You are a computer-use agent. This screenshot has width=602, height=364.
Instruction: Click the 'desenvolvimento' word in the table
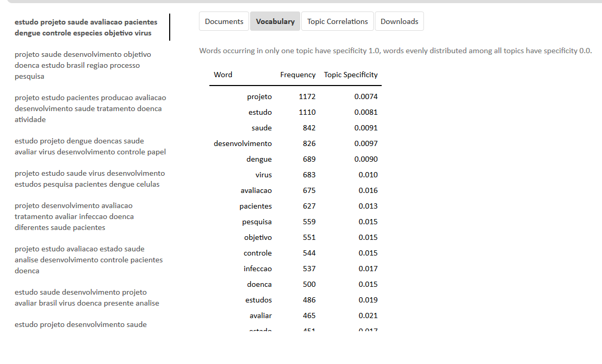(243, 143)
